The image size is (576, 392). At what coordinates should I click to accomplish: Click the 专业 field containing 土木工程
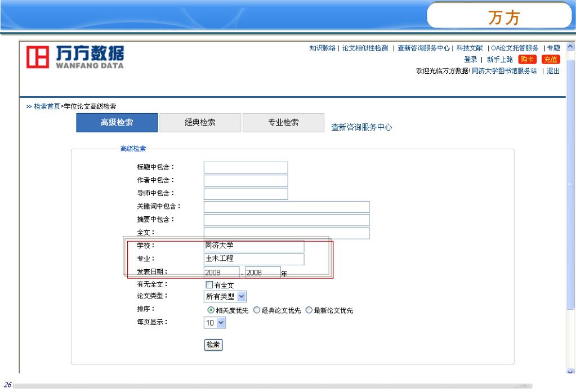254,259
